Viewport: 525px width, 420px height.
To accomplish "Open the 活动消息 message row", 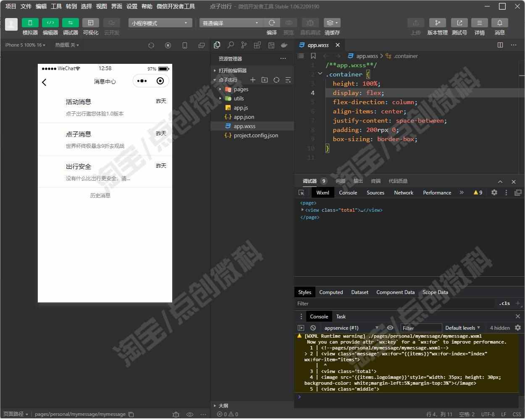I will (x=105, y=107).
